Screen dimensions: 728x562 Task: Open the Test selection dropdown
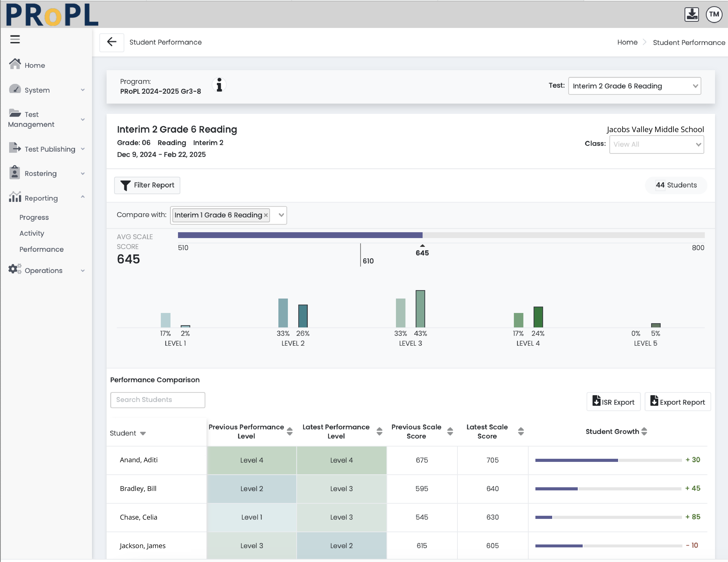pyautogui.click(x=634, y=86)
